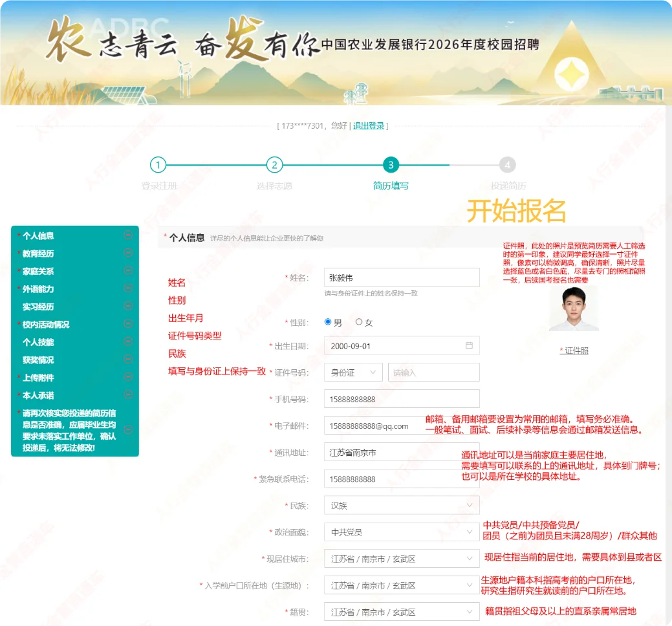This screenshot has height=626, width=672.
Task: Go to 教育经历 in the sidebar
Action: (38, 254)
